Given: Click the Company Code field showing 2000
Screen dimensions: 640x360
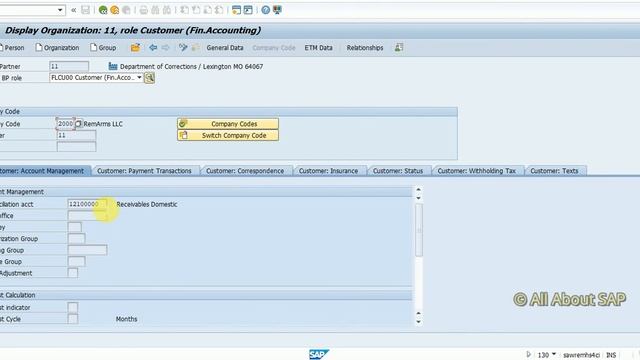Looking at the screenshot, I should pos(65,124).
